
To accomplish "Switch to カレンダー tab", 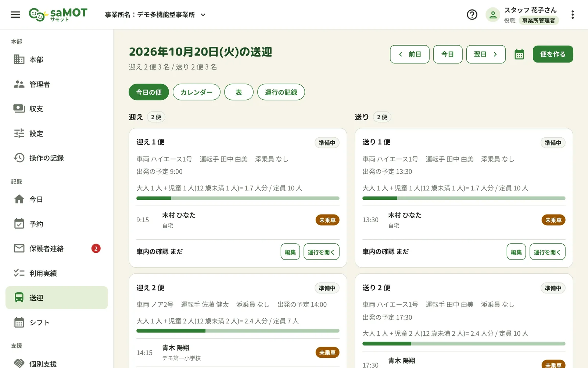I will [197, 92].
